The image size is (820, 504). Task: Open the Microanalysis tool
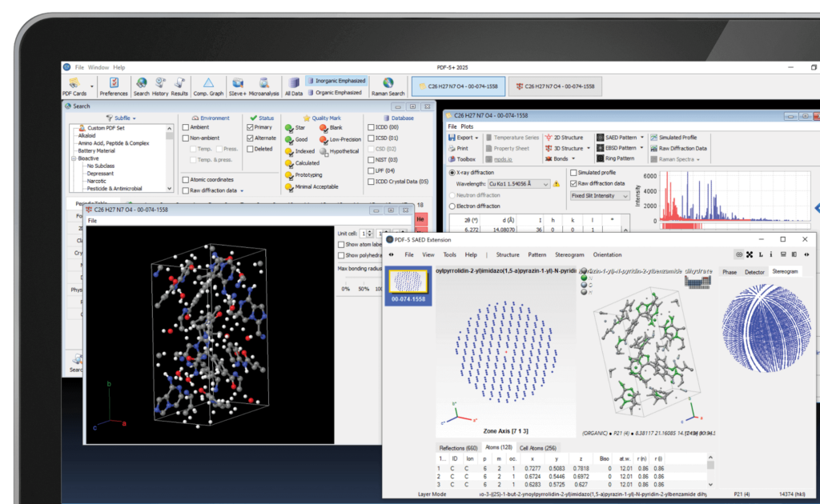pyautogui.click(x=263, y=82)
